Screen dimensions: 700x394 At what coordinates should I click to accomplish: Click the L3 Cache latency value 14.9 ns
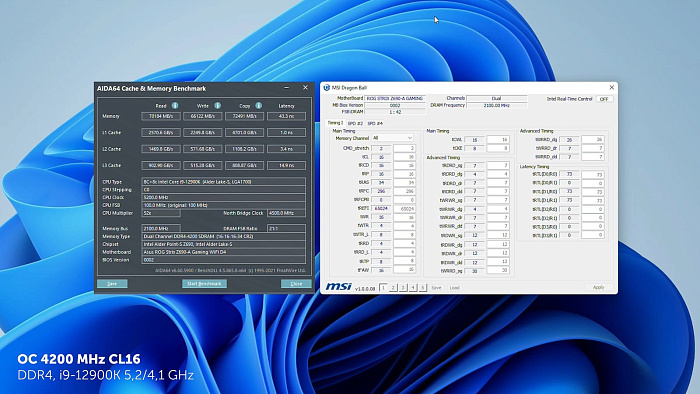(x=287, y=166)
